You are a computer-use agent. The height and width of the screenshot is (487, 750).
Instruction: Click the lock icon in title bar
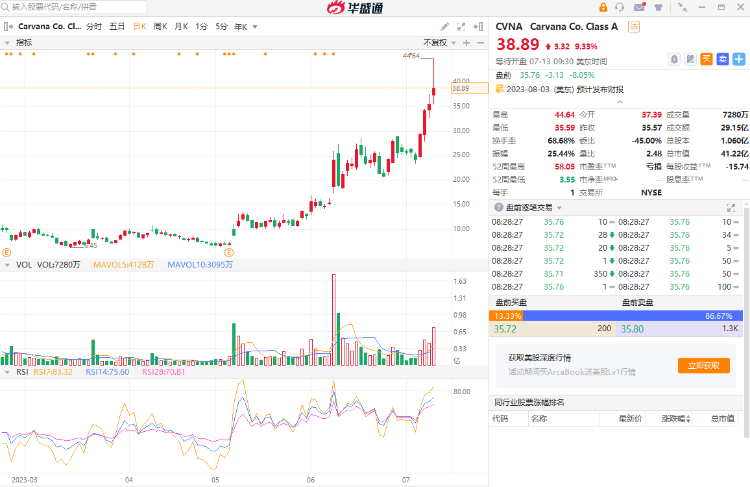click(x=603, y=7)
